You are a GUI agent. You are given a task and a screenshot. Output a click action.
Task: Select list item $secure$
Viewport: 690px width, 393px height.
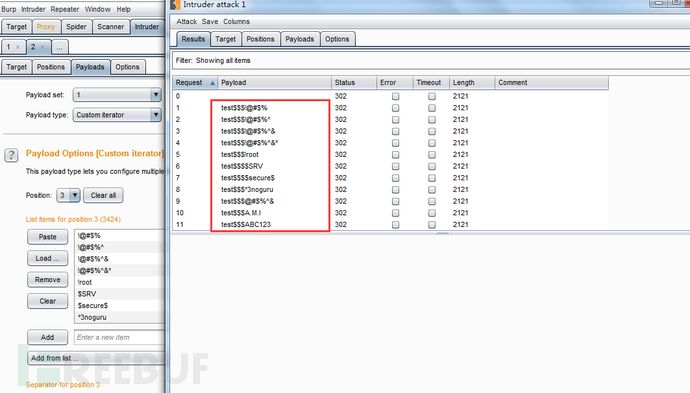120,305
